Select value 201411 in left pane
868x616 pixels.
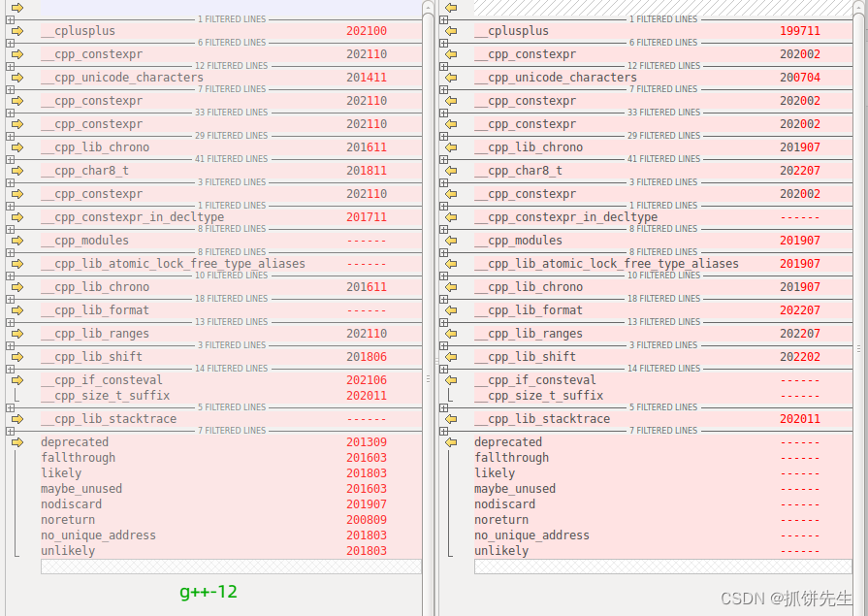click(x=367, y=78)
